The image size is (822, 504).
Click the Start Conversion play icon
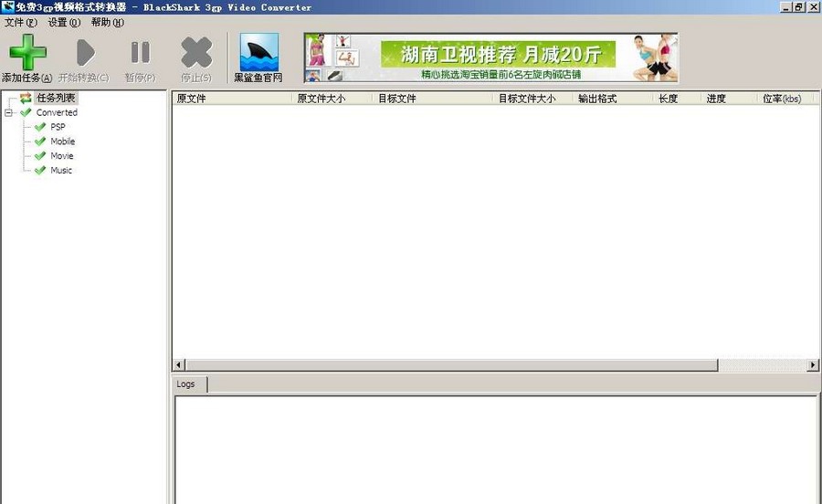click(85, 52)
